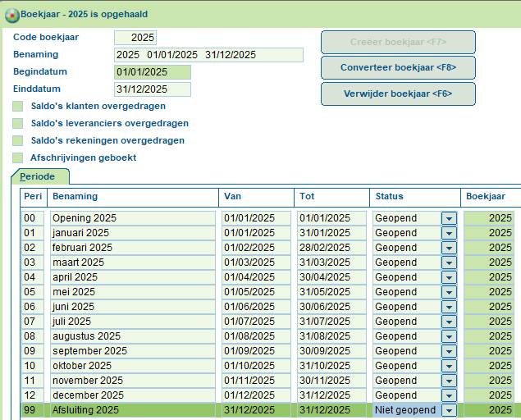Select the Benaming text field
The height and width of the screenshot is (420, 521).
click(208, 55)
